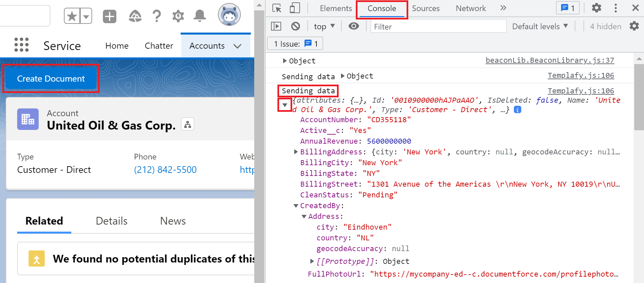Go to the Home tab

tap(117, 46)
